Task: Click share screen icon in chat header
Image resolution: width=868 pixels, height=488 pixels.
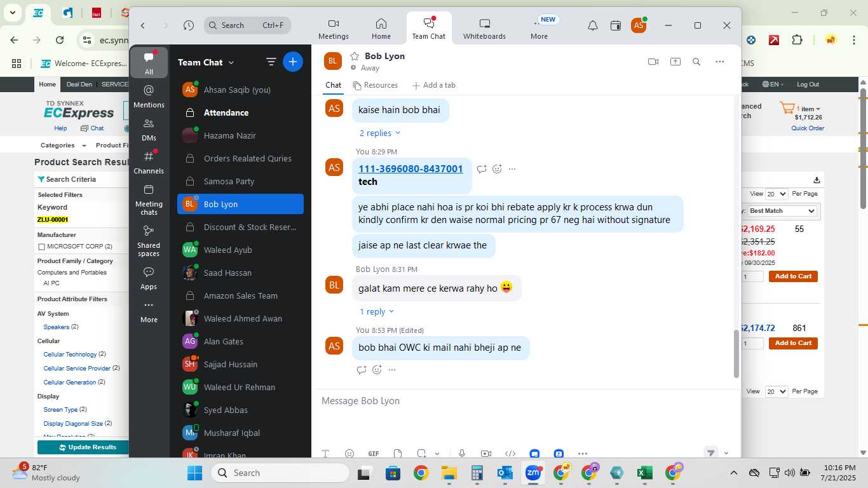Action: click(675, 62)
